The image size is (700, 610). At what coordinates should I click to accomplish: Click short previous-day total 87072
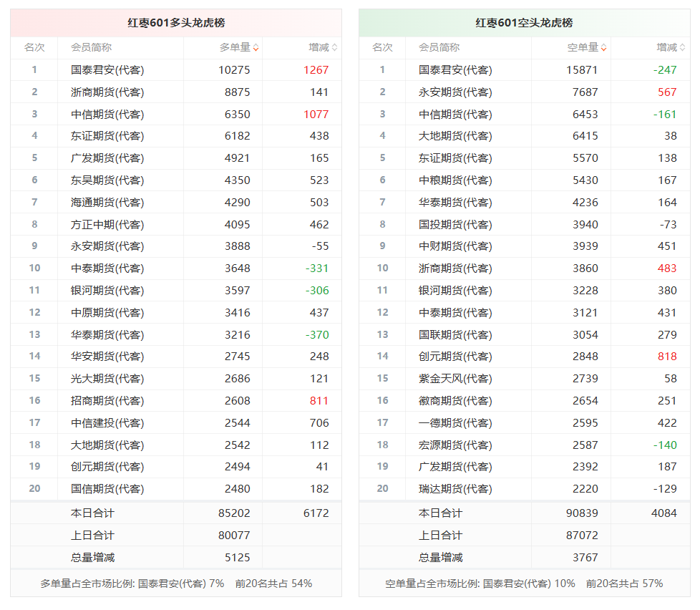(582, 536)
